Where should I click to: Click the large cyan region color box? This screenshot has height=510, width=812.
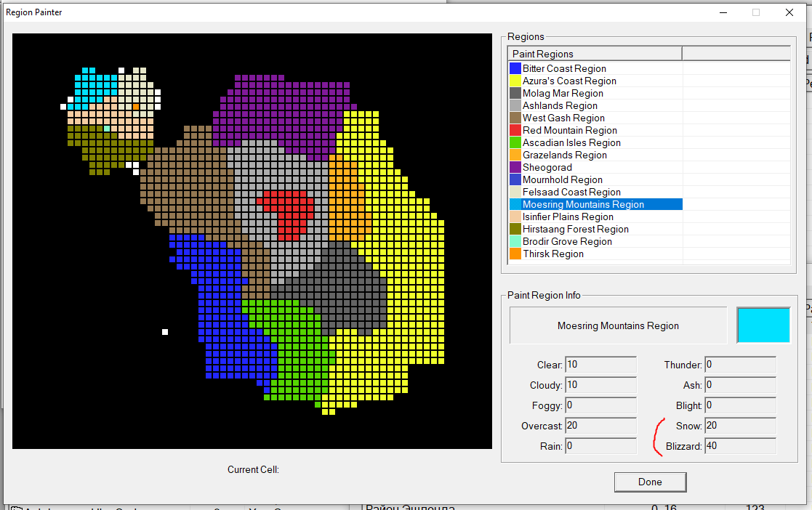pyautogui.click(x=764, y=325)
